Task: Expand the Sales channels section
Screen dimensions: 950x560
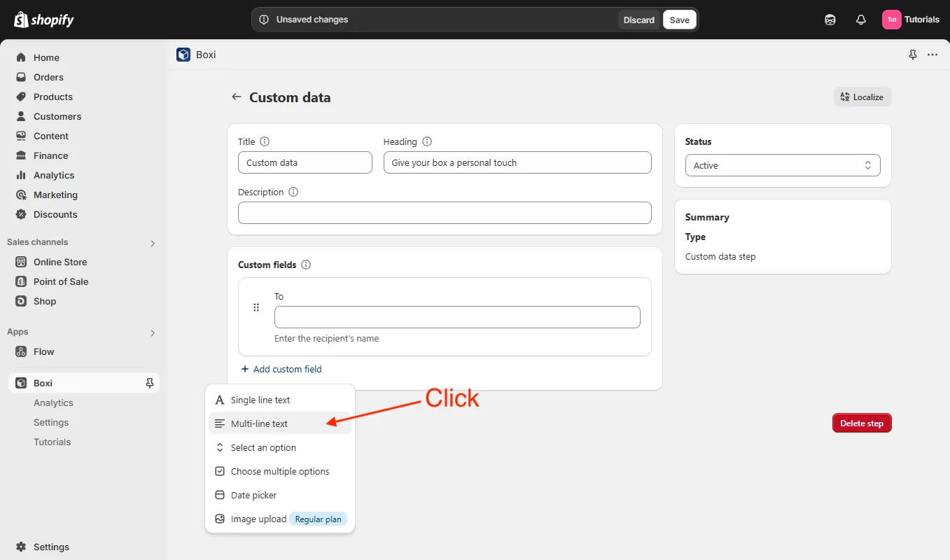Action: 153,243
